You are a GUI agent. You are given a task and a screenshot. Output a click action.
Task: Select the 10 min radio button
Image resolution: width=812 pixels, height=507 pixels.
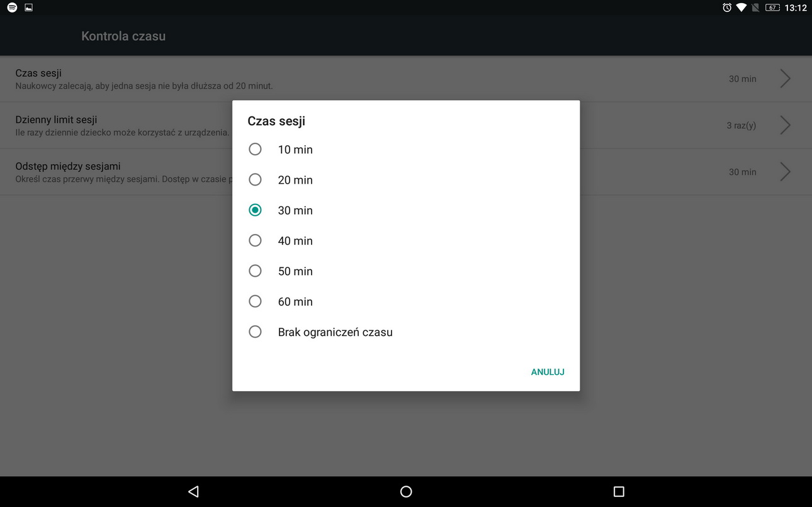pos(255,149)
